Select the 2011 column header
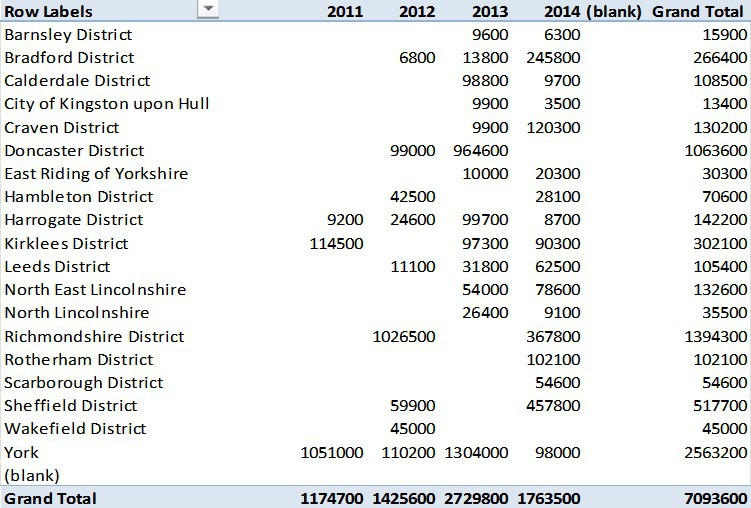The width and height of the screenshot is (751, 508). 344,11
